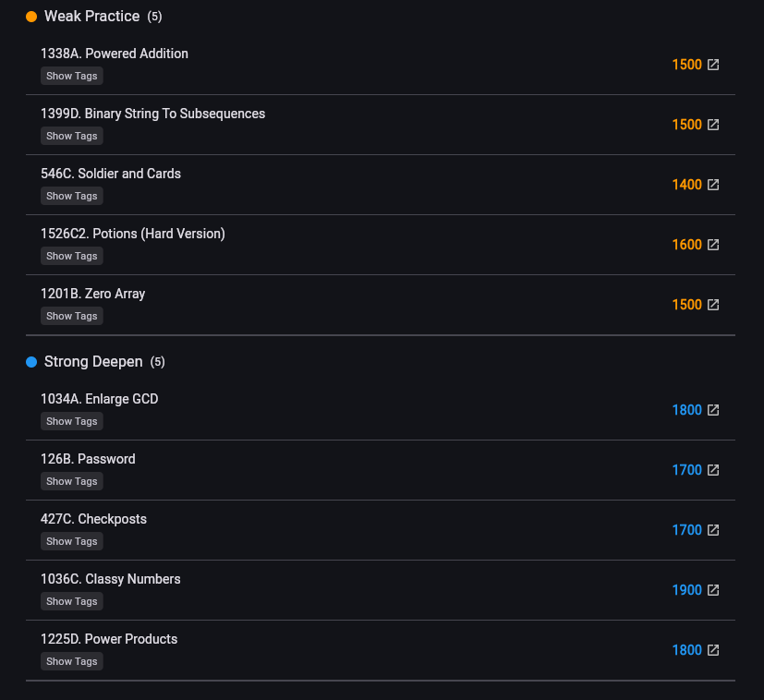
Task: Show tags for 1338A Powered Addition
Action: (71, 76)
